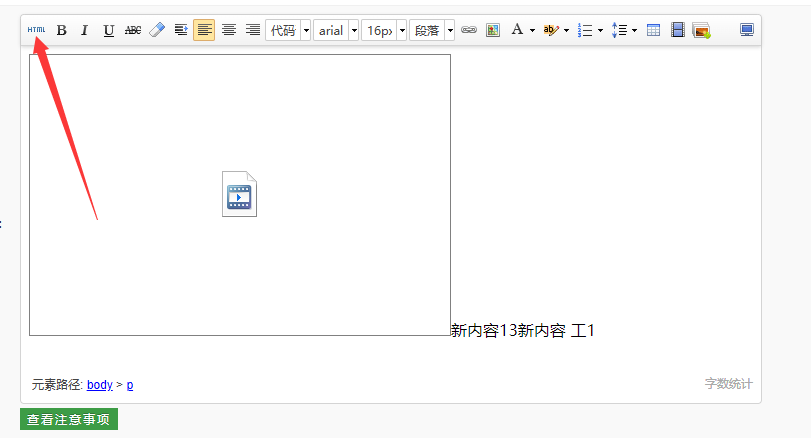811x438 pixels.
Task: Click the text 新内容13新内容 工1
Action: pyautogui.click(x=523, y=330)
